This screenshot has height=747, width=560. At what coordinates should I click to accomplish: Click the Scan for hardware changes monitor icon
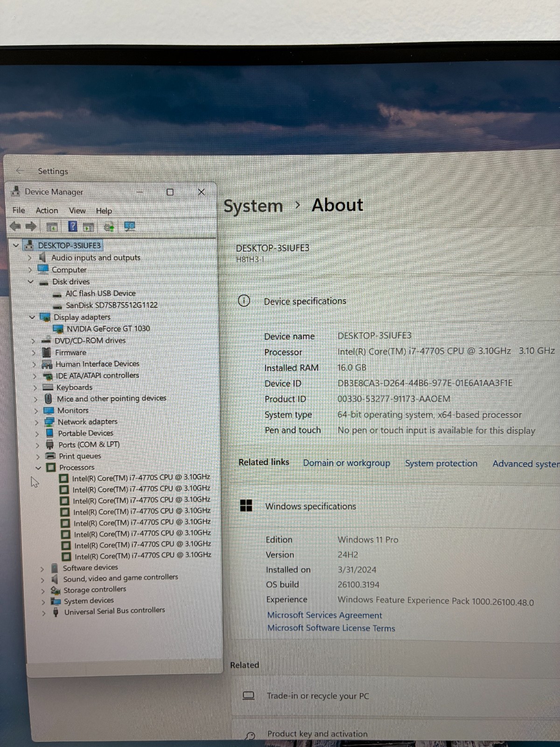coord(130,226)
